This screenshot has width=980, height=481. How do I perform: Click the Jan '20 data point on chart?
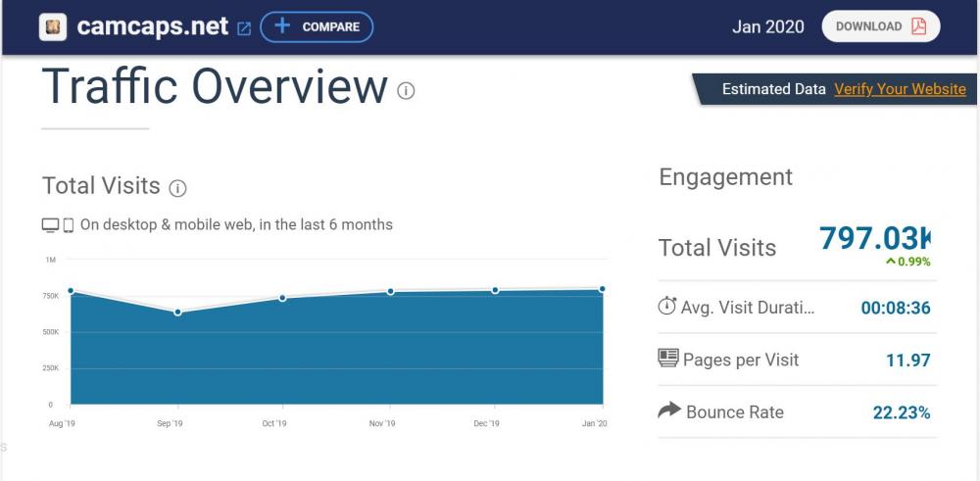(602, 289)
